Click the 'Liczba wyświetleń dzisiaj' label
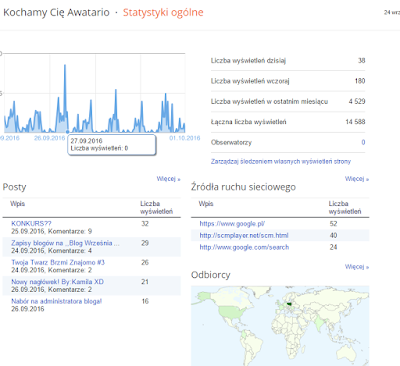The width and height of the screenshot is (400, 366). pos(248,61)
